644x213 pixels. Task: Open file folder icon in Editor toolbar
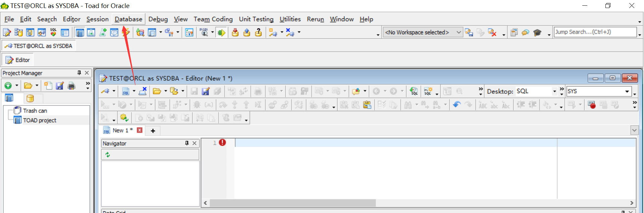coord(157,91)
